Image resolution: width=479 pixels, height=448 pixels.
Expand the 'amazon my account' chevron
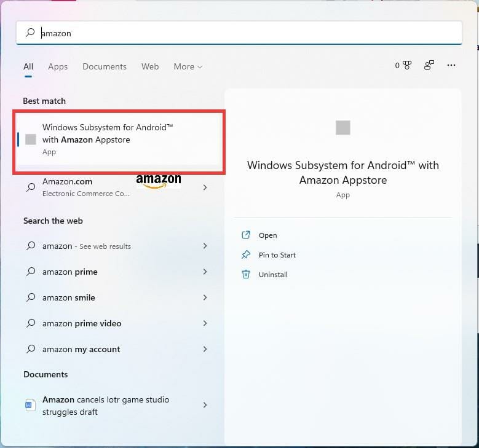205,349
